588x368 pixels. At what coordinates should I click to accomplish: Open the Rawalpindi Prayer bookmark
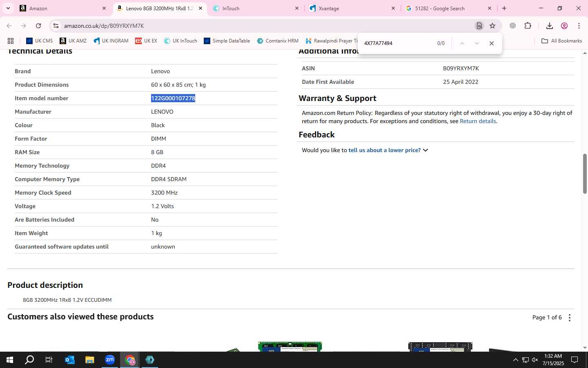tap(331, 41)
